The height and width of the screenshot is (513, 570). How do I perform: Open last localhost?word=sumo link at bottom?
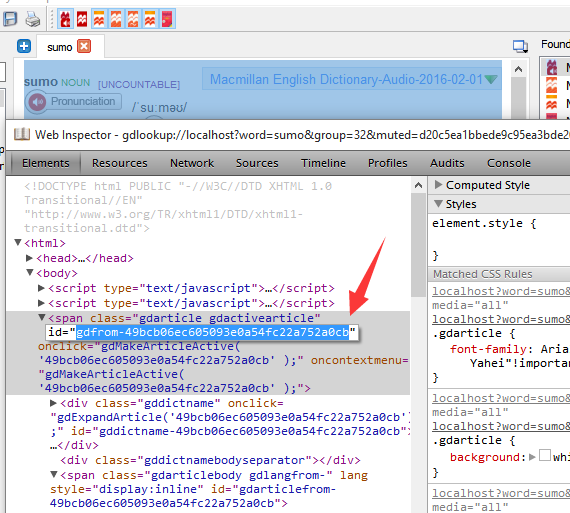tap(501, 493)
